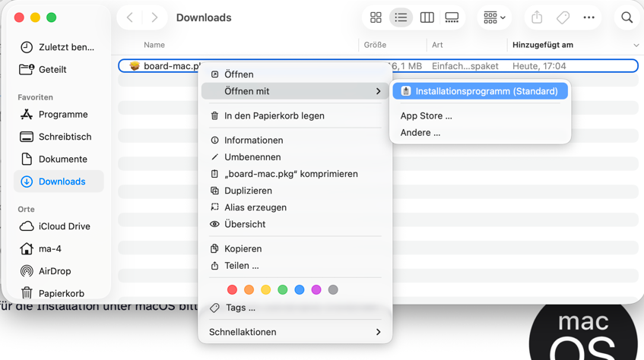Open the grouping options dropdown
The height and width of the screenshot is (360, 644).
coord(494,17)
